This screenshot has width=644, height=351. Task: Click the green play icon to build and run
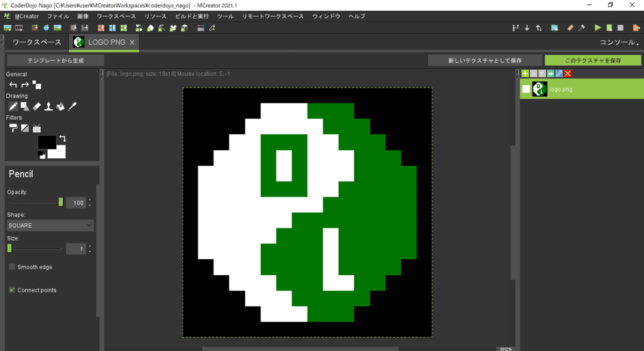point(597,27)
